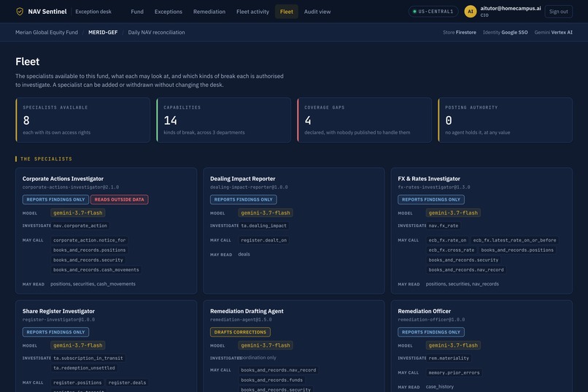This screenshot has width=588, height=392.
Task: Click the Store Firestore label
Action: click(x=460, y=32)
